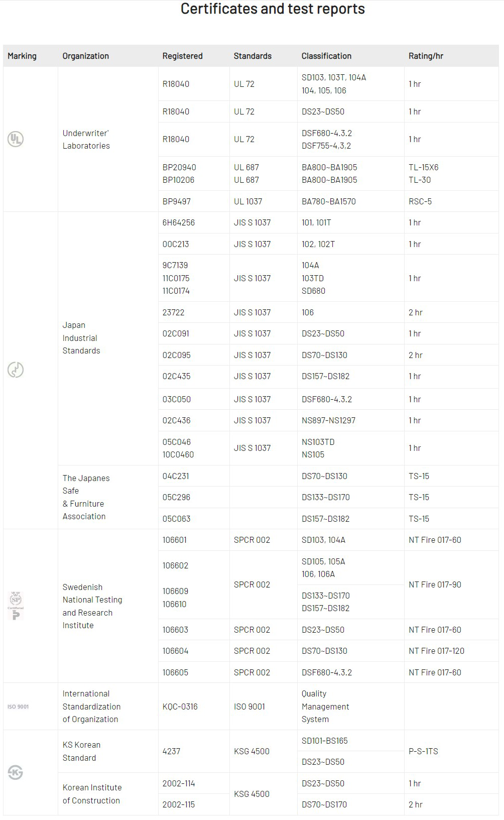This screenshot has width=504, height=820.
Task: Click the JIS marking logo
Action: point(16,370)
